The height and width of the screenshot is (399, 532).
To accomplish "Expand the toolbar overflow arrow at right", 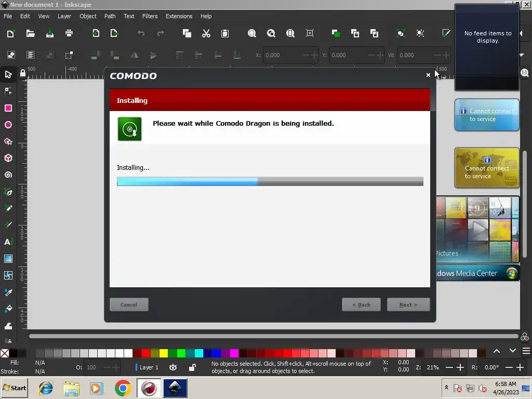I will click(522, 55).
